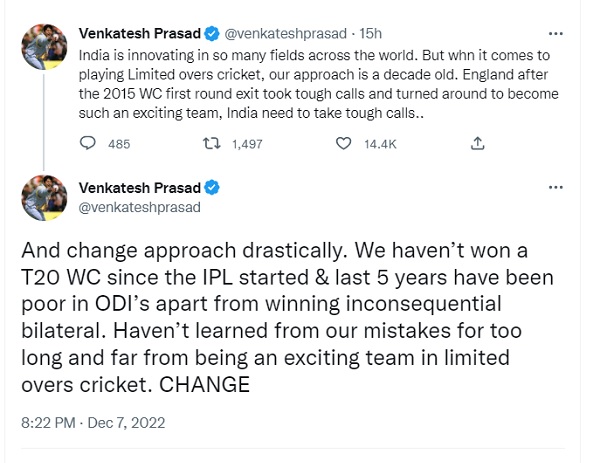The height and width of the screenshot is (463, 600).
Task: Click the reply icon on the first tweet
Action: pyautogui.click(x=87, y=144)
